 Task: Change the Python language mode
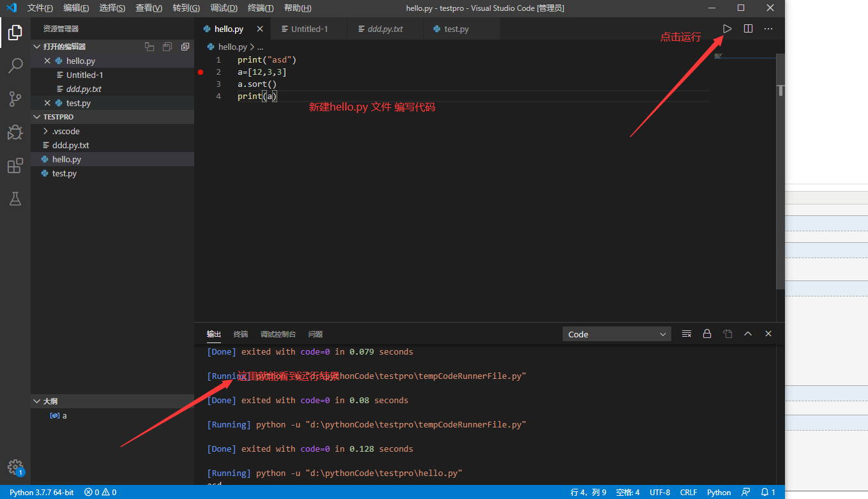click(719, 493)
